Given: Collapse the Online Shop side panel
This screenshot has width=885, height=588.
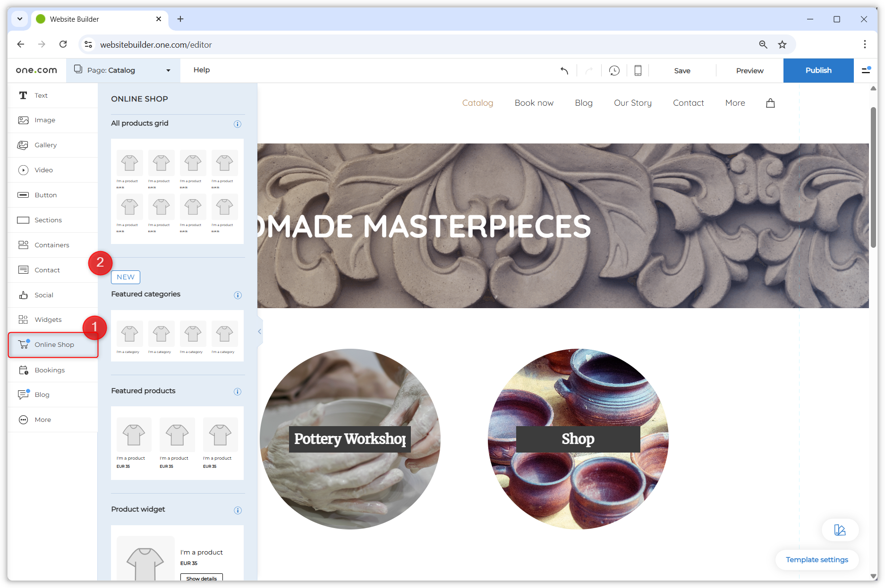Looking at the screenshot, I should tap(259, 331).
